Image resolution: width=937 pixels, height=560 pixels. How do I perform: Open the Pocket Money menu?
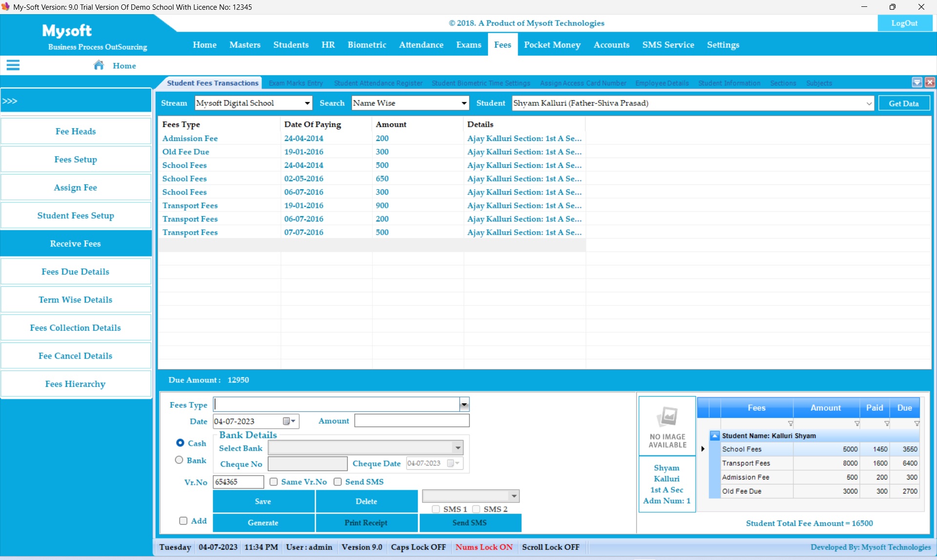click(x=552, y=44)
